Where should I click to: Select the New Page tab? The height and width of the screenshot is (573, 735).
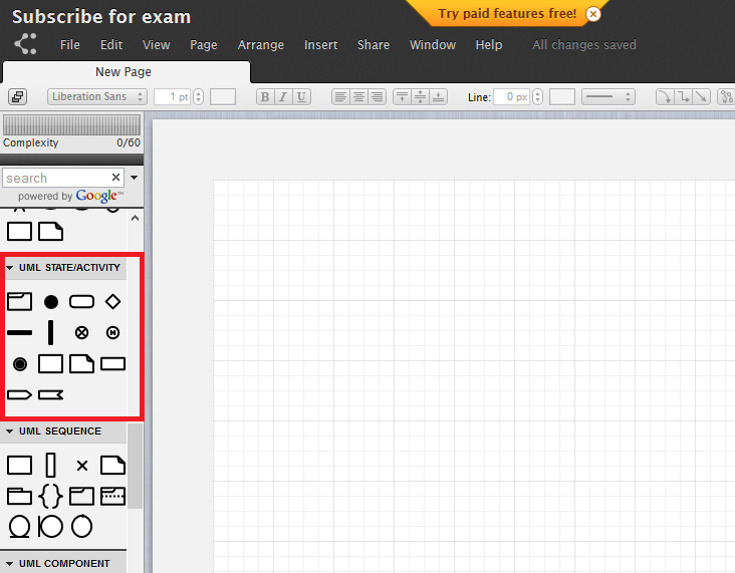(x=127, y=72)
